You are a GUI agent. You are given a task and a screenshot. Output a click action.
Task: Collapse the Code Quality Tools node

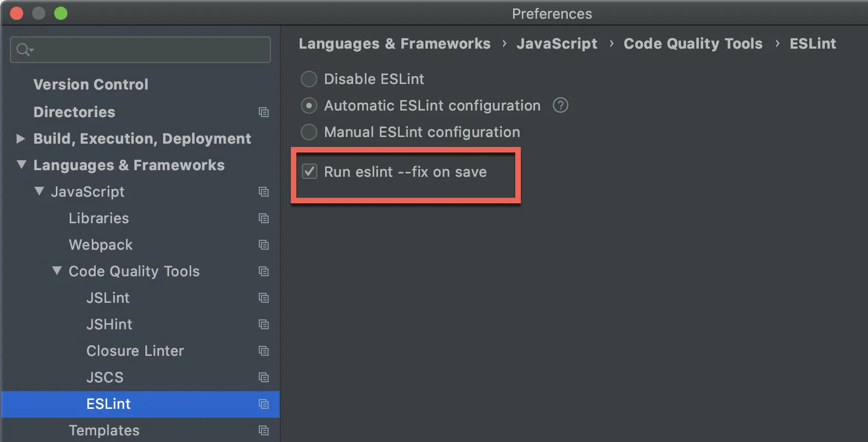[x=57, y=271]
